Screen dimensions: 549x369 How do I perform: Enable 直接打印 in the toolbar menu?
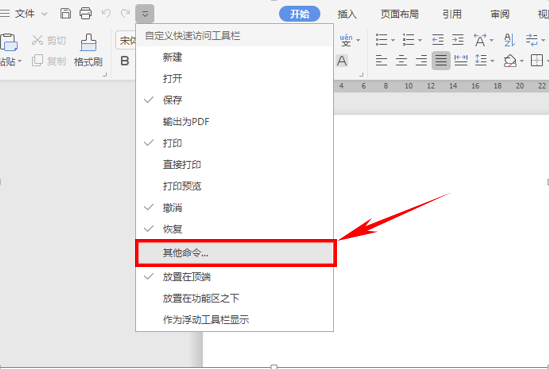point(234,165)
